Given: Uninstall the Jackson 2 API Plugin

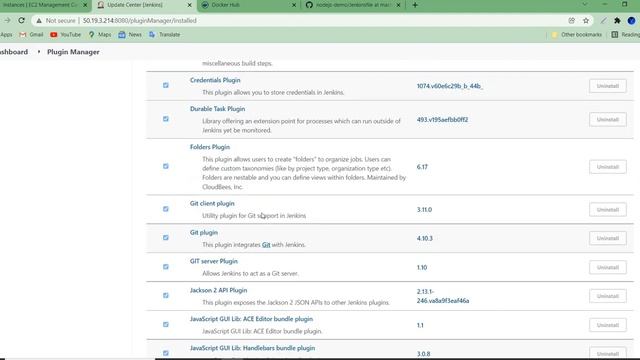Looking at the screenshot, I should pos(608,296).
